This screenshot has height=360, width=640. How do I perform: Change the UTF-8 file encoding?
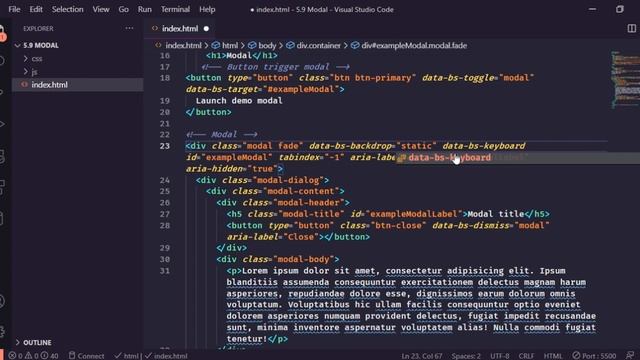500,356
